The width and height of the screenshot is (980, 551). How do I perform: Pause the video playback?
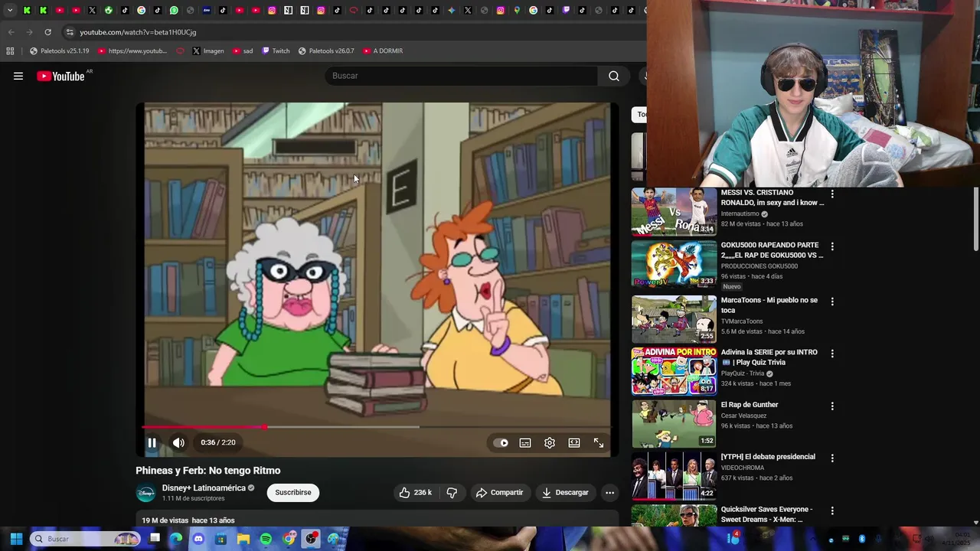click(x=152, y=442)
